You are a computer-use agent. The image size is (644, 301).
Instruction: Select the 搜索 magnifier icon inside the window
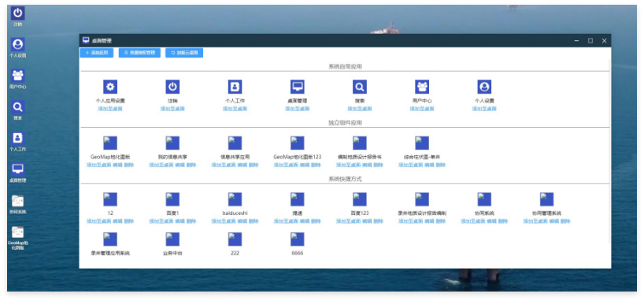359,87
